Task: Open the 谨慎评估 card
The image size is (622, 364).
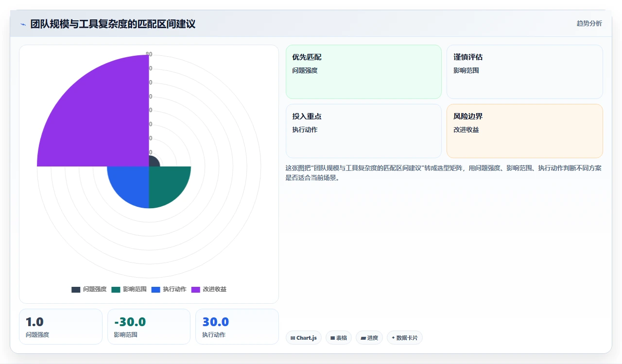Action: tap(525, 72)
